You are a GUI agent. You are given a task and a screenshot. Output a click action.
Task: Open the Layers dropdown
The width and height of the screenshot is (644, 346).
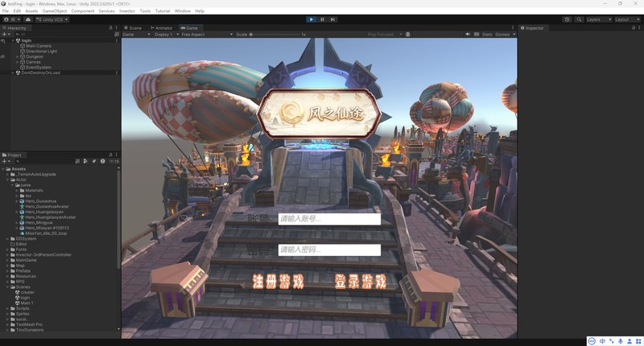click(x=599, y=19)
